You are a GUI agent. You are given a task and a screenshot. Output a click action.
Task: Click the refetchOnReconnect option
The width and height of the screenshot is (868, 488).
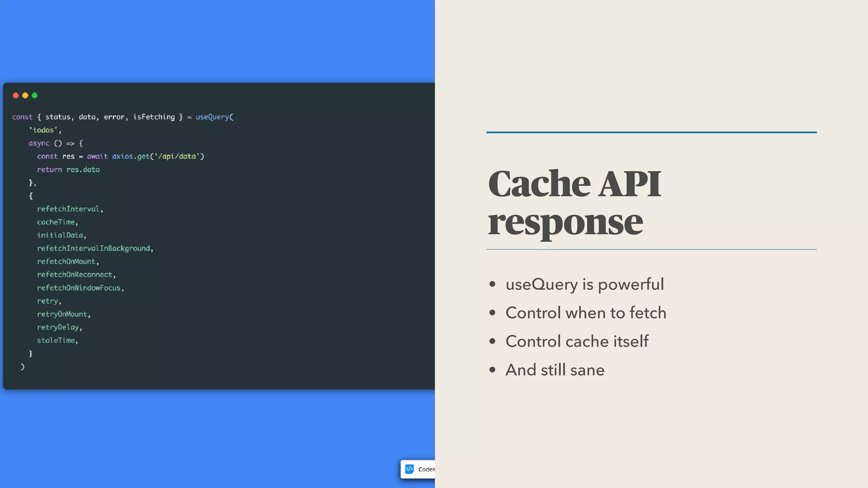(x=75, y=274)
